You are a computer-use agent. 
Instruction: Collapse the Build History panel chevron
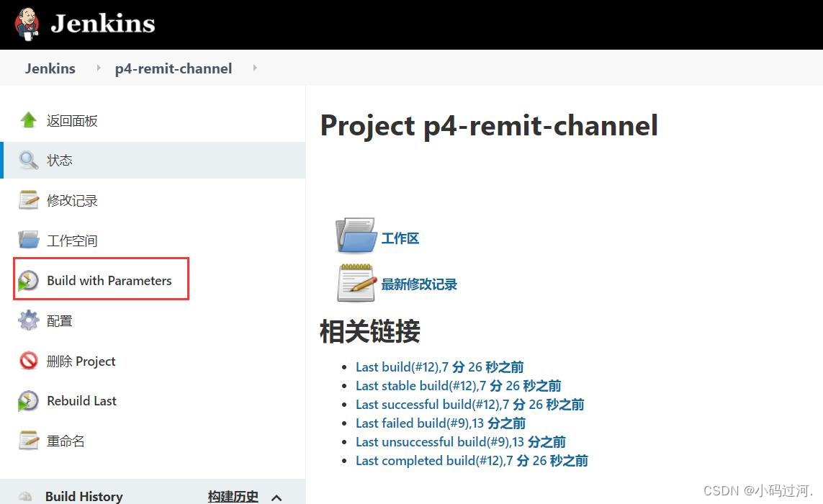(276, 497)
